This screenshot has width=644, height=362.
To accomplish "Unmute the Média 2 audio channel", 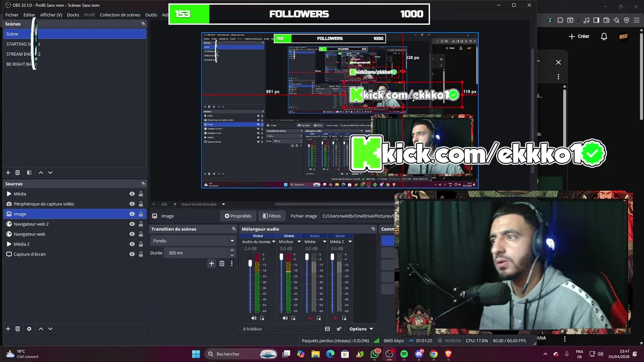I will point(336,318).
